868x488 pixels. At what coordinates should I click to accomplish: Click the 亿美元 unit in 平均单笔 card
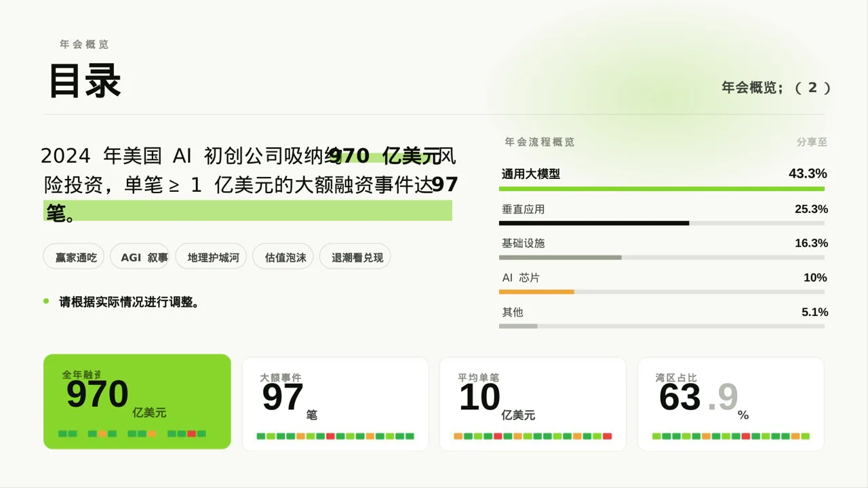coord(518,415)
